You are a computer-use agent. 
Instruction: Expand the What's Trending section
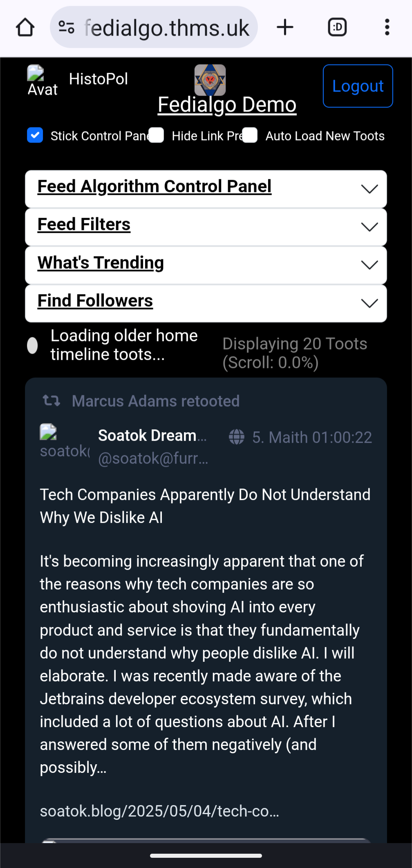coord(206,265)
